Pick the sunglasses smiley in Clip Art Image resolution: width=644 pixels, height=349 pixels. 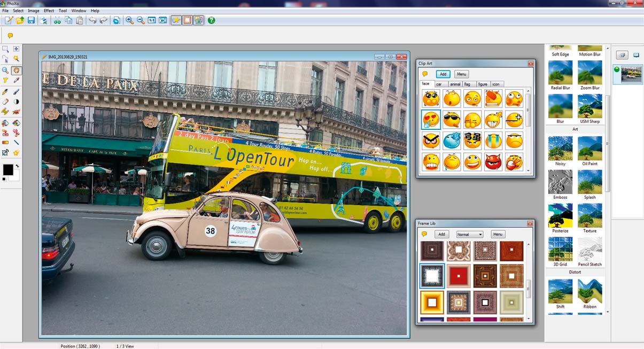pos(452,120)
